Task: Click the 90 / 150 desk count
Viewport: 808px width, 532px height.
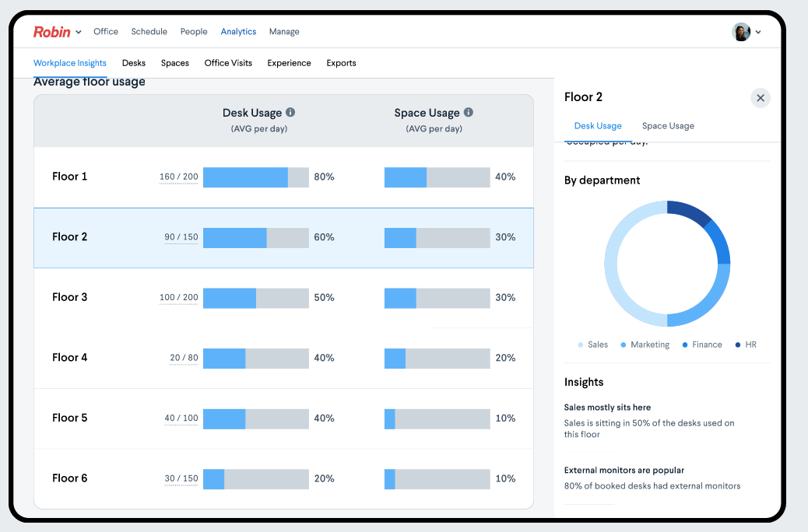Action: pyautogui.click(x=181, y=237)
